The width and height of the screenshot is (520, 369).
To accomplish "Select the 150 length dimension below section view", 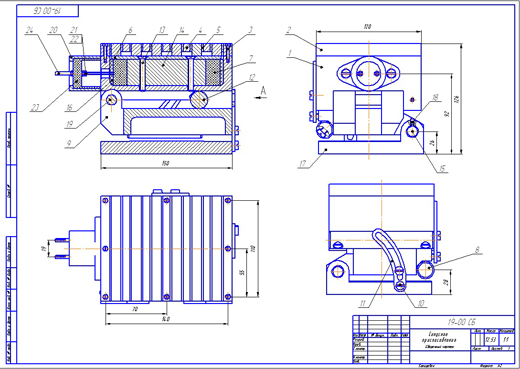I will click(166, 163).
